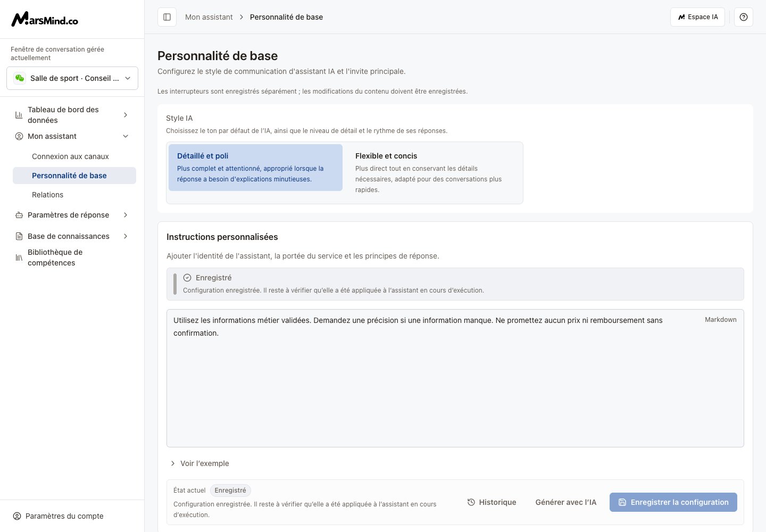This screenshot has width=766, height=532.
Task: Click the Enregistré check-circle status icon
Action: coord(187,278)
